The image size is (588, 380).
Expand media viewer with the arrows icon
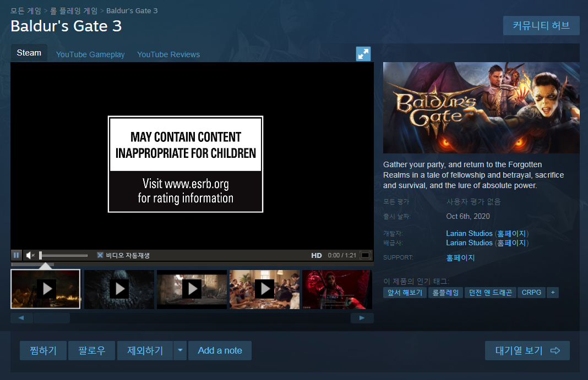[363, 54]
